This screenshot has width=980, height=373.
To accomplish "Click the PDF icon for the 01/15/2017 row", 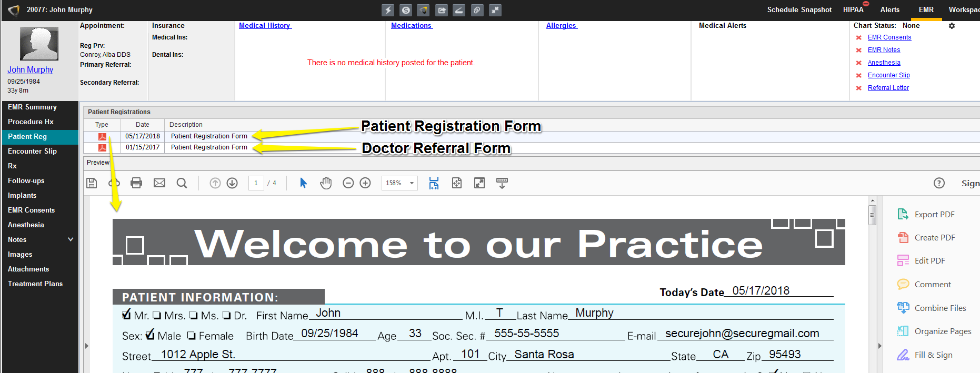I will [102, 148].
